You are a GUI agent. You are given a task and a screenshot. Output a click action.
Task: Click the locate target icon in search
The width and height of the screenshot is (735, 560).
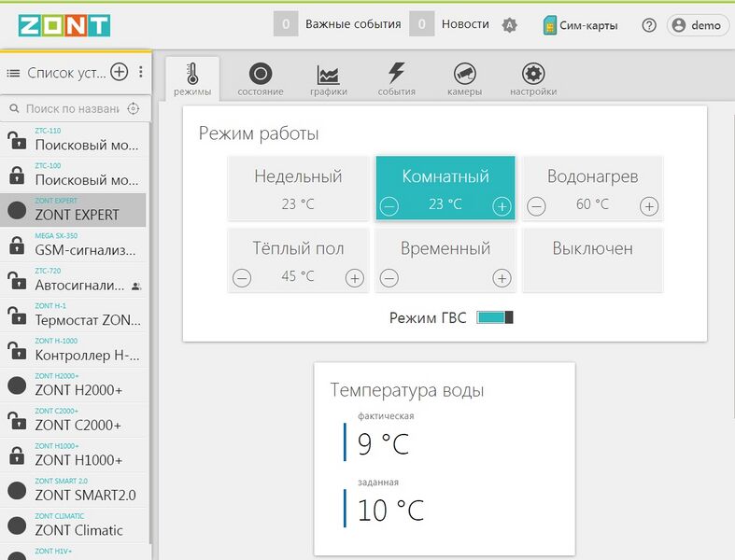[134, 108]
